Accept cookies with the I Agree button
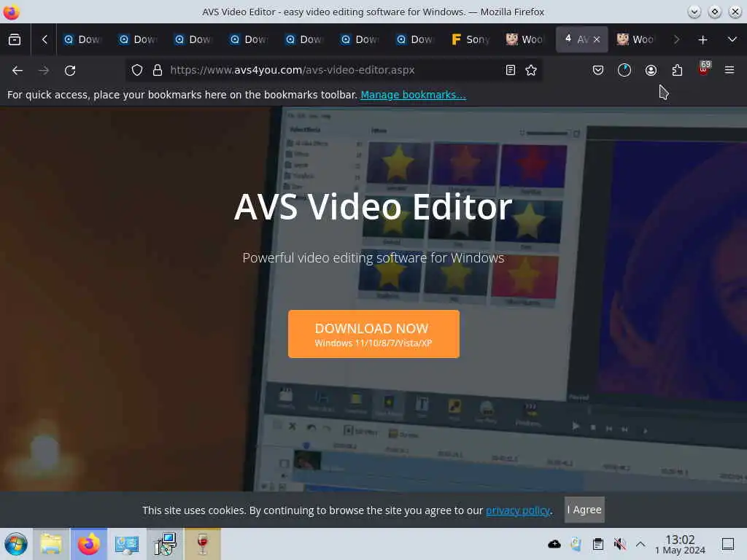The width and height of the screenshot is (747, 560). [584, 510]
